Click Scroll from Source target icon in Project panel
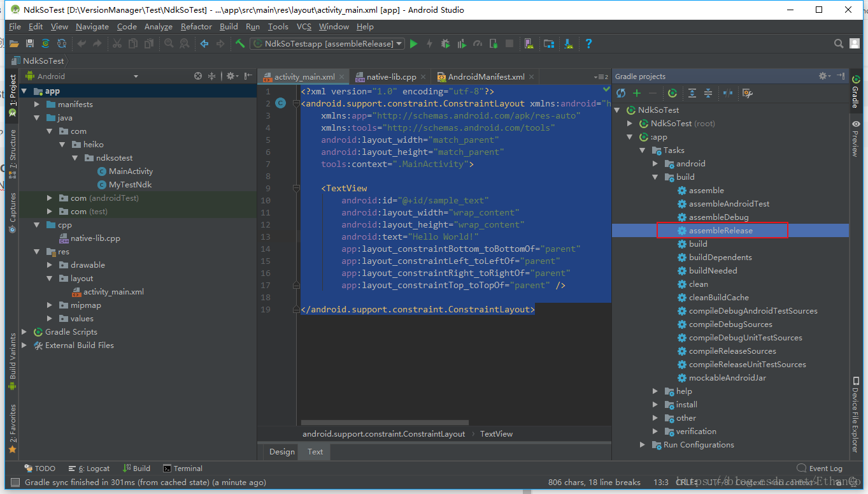This screenshot has height=494, width=868. click(x=198, y=76)
